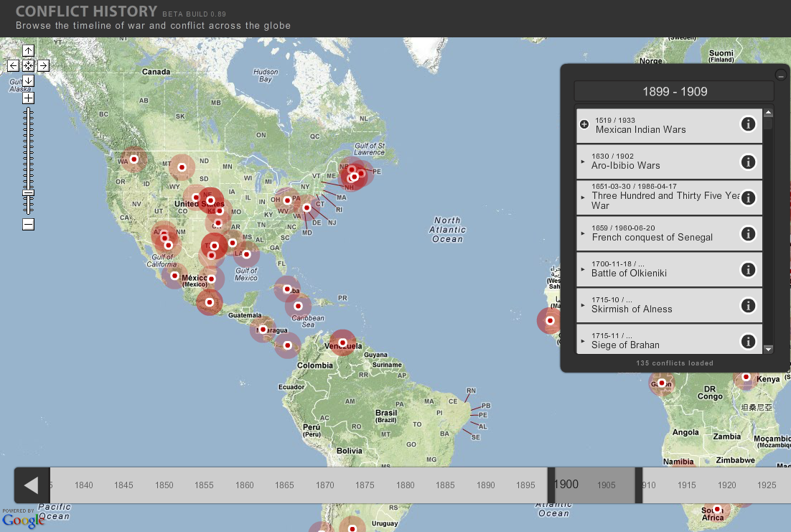This screenshot has height=532, width=791.
Task: Click conflict list scrollbar down arrow
Action: click(x=768, y=349)
